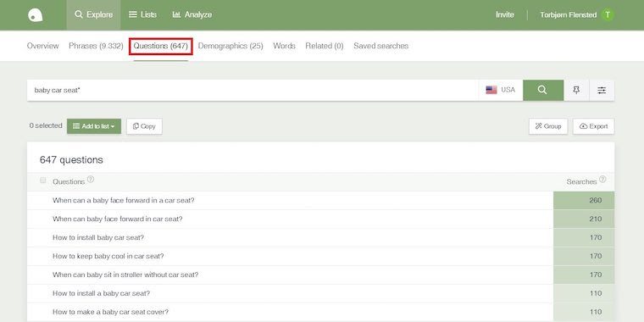
Task: Click the help icon beside Questions header
Action: (x=91, y=180)
